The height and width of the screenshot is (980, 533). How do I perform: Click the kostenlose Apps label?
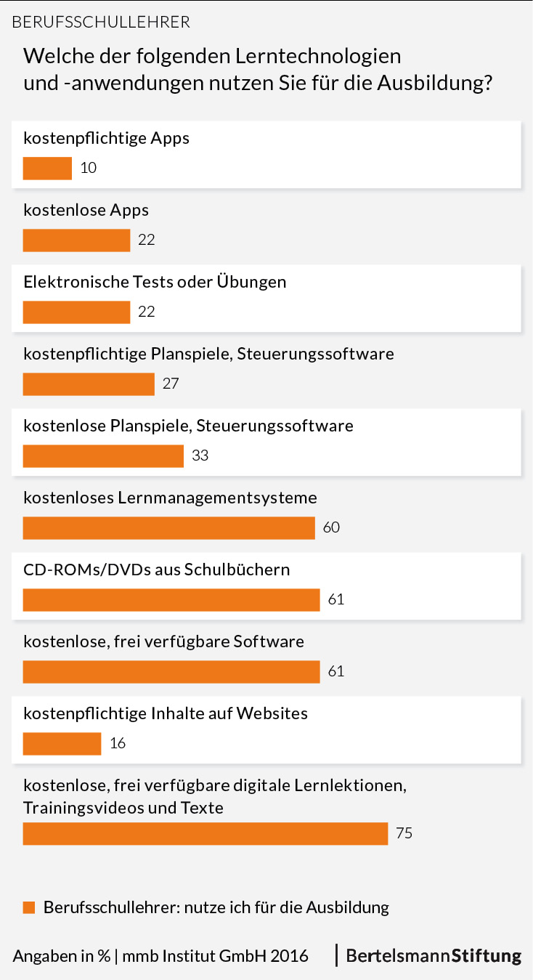(x=86, y=210)
